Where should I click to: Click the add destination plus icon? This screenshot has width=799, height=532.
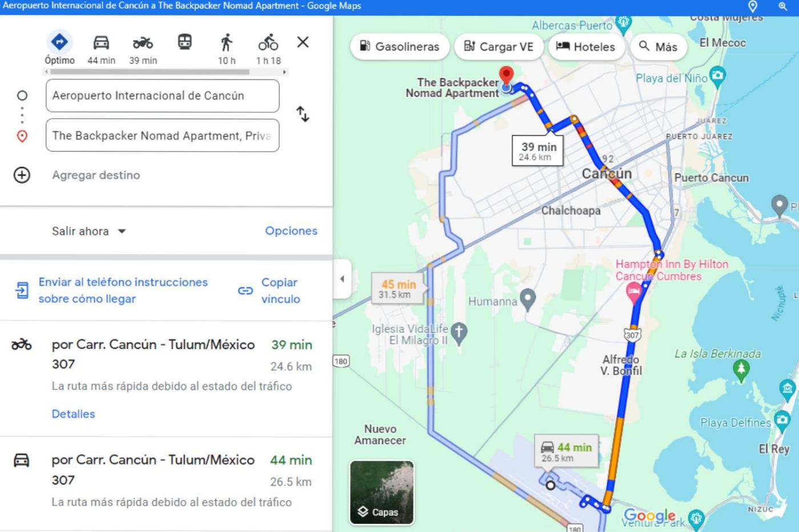[x=22, y=175]
